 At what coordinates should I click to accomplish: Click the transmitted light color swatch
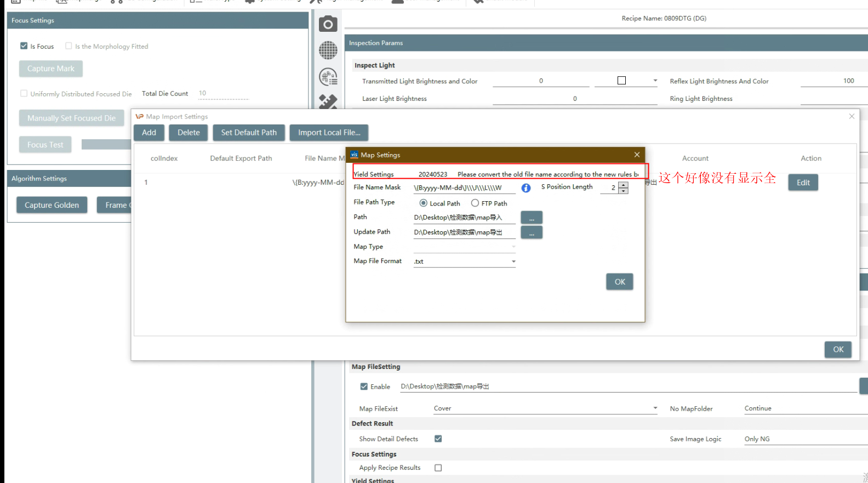pyautogui.click(x=621, y=81)
